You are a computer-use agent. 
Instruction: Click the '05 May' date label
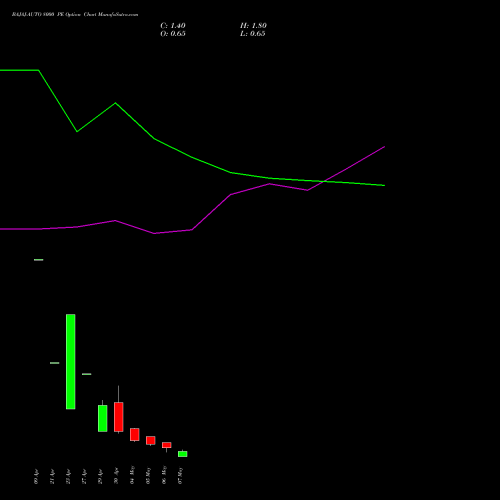click(x=148, y=475)
